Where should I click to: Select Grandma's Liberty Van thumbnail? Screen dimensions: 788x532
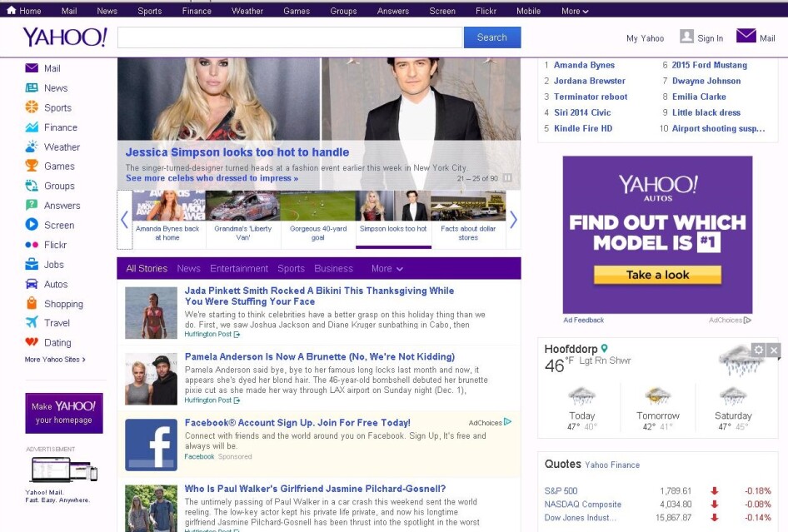243,220
